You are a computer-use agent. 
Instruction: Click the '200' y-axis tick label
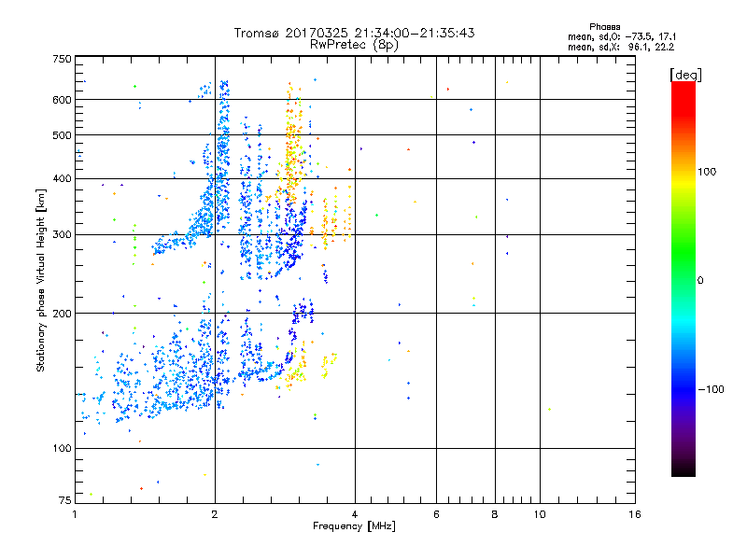point(63,314)
